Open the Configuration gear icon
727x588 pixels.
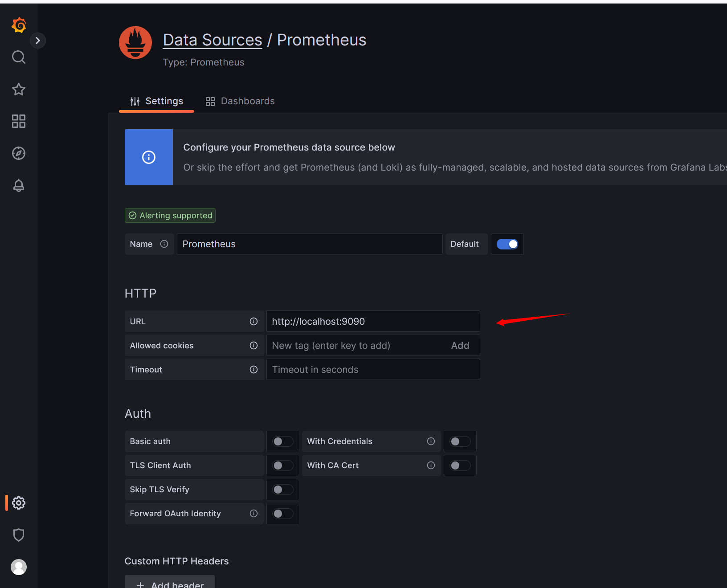19,503
